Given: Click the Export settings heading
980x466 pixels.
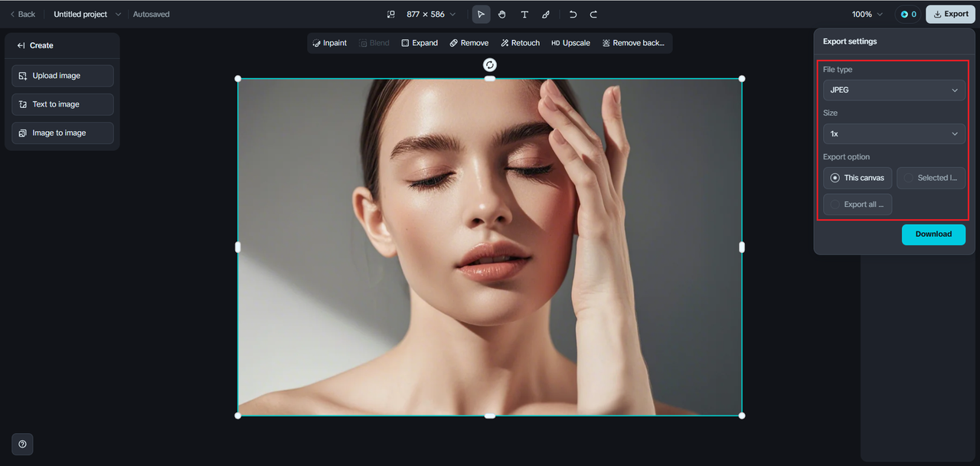Looking at the screenshot, I should [850, 41].
